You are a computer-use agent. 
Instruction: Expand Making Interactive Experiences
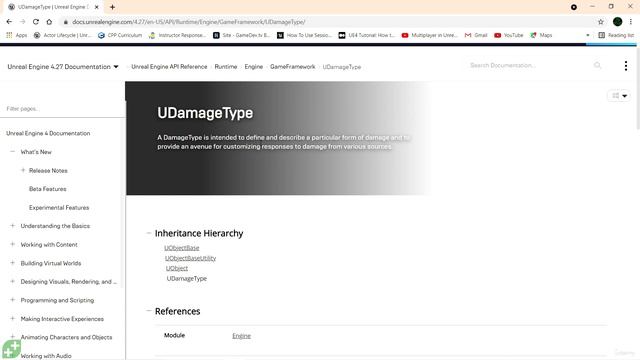[12, 318]
